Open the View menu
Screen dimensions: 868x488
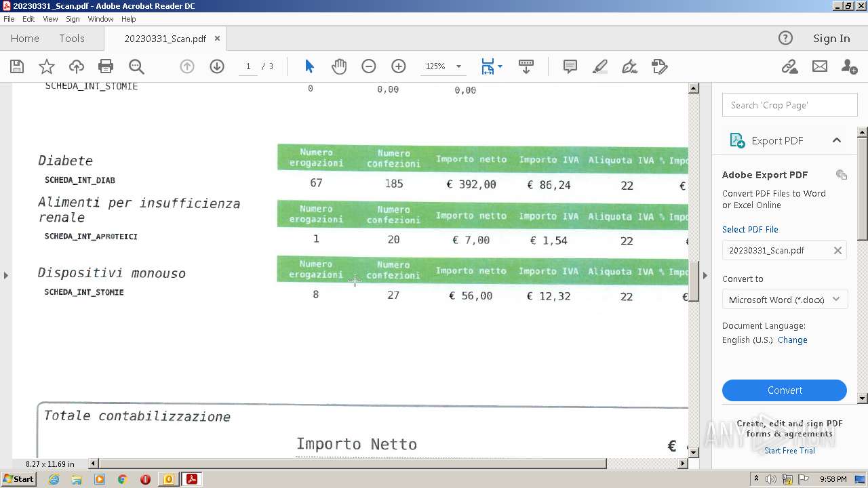tap(50, 19)
